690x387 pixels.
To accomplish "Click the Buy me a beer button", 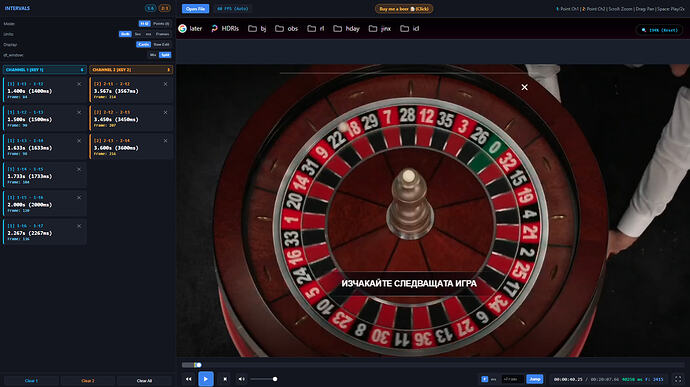I will pyautogui.click(x=404, y=8).
